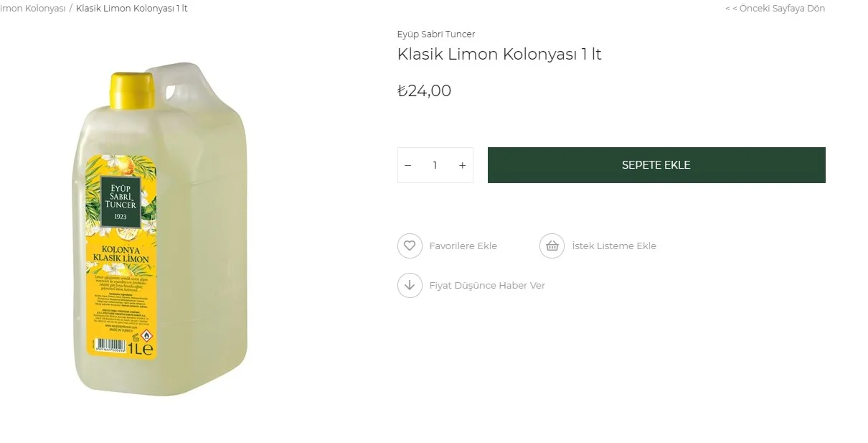Open the Eyüp Sabri Tuncer brand link
Screen dimensions: 868x443
[436, 34]
